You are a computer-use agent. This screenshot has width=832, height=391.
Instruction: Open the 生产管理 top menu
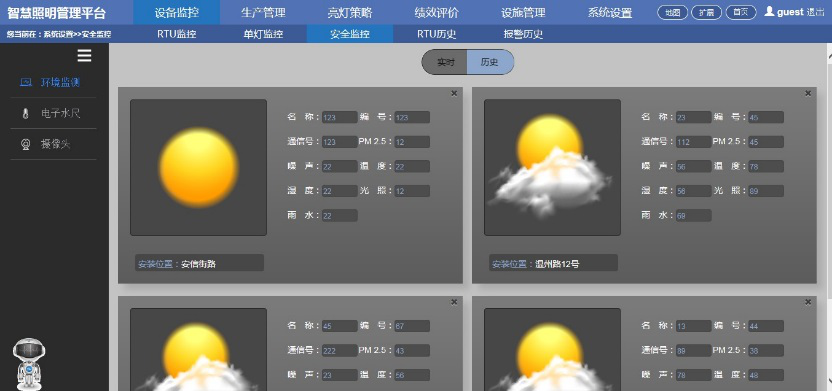[x=263, y=12]
